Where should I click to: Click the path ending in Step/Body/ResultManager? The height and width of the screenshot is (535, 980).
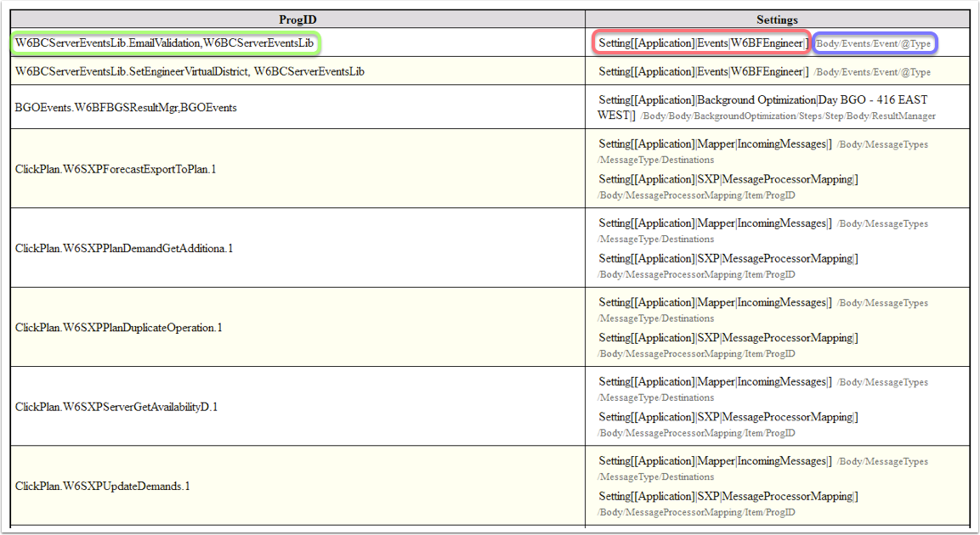tap(788, 115)
